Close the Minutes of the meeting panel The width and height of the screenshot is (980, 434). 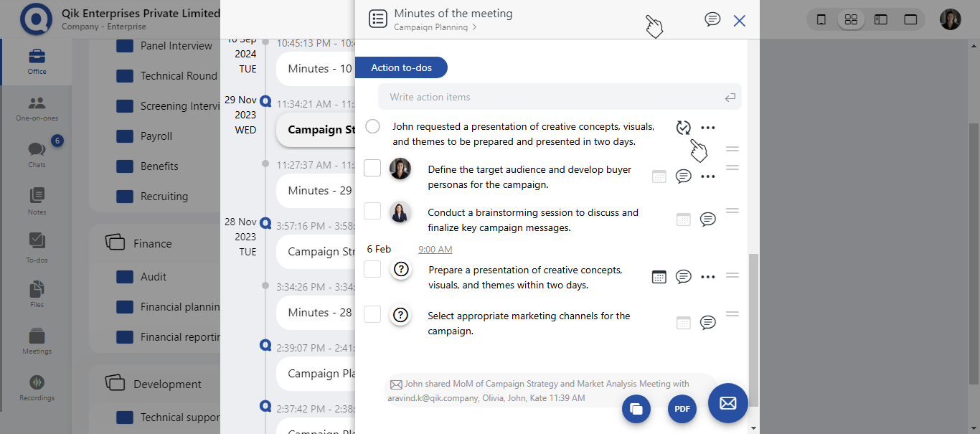point(739,21)
